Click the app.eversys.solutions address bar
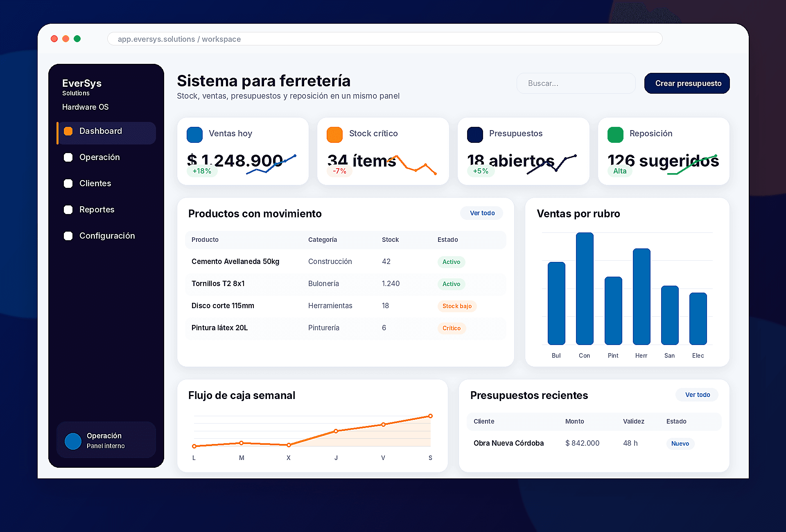This screenshot has height=532, width=786. 385,39
